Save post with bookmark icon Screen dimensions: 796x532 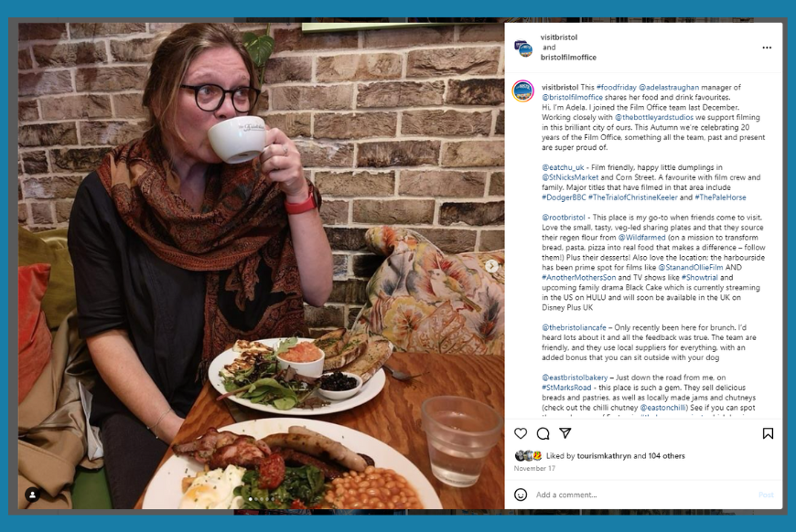point(768,433)
